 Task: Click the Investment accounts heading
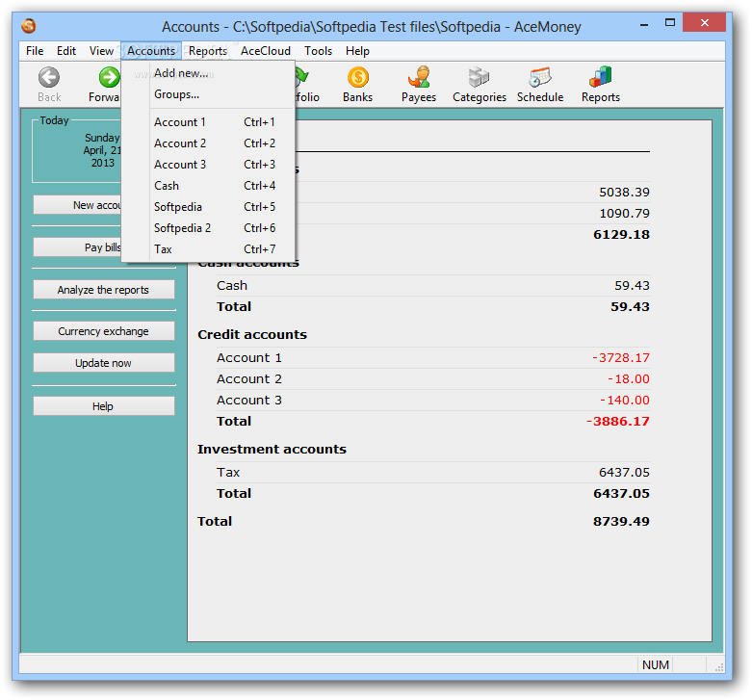coord(272,450)
